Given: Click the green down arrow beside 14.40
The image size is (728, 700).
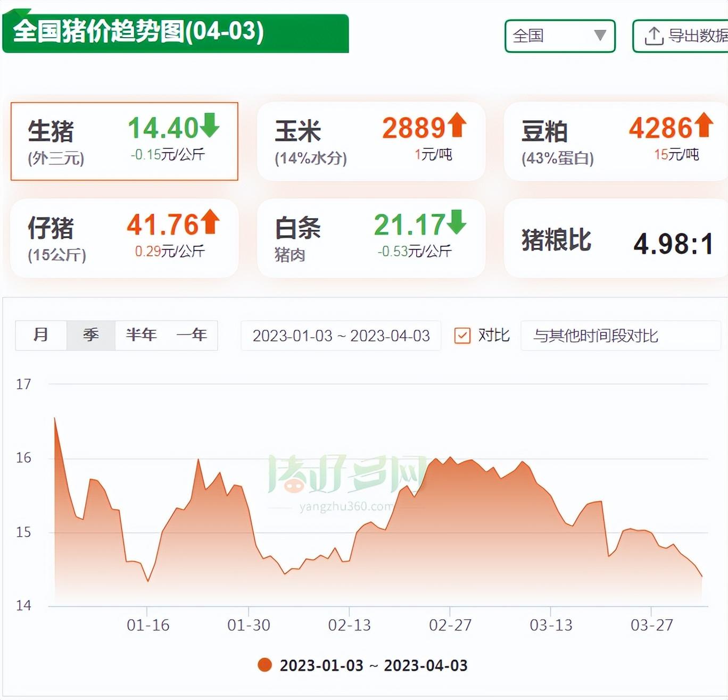Looking at the screenshot, I should coord(210,126).
